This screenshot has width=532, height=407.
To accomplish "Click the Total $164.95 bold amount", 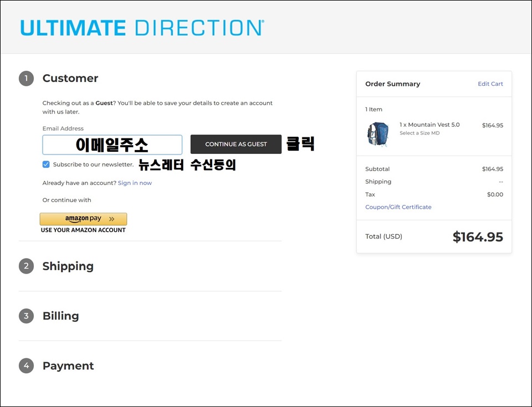I will 478,237.
